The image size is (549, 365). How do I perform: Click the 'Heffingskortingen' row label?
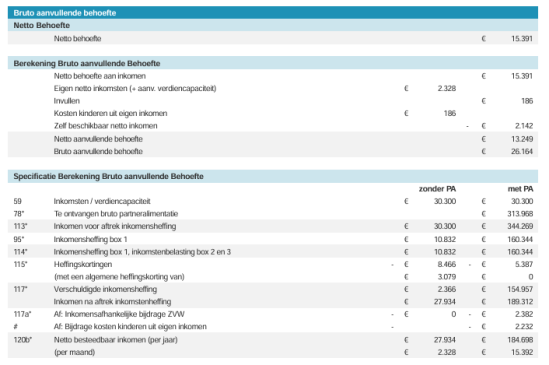pyautogui.click(x=83, y=264)
